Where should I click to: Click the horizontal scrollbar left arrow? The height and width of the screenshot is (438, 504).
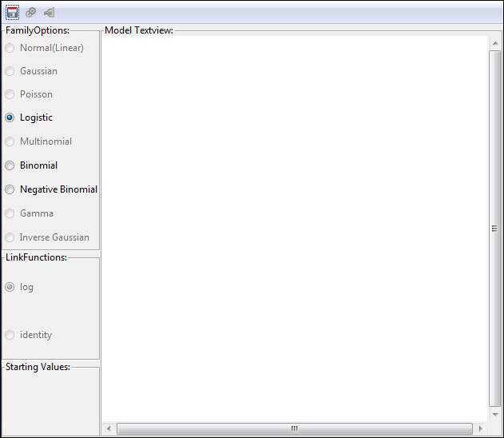click(109, 428)
